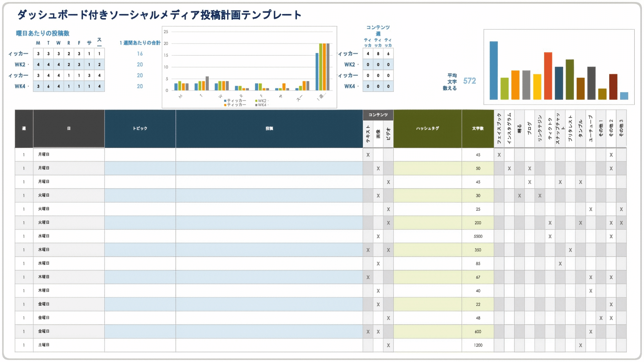Viewport: 644px width, 362px height.
Task: Select the character count cell 67
Action: (478, 277)
